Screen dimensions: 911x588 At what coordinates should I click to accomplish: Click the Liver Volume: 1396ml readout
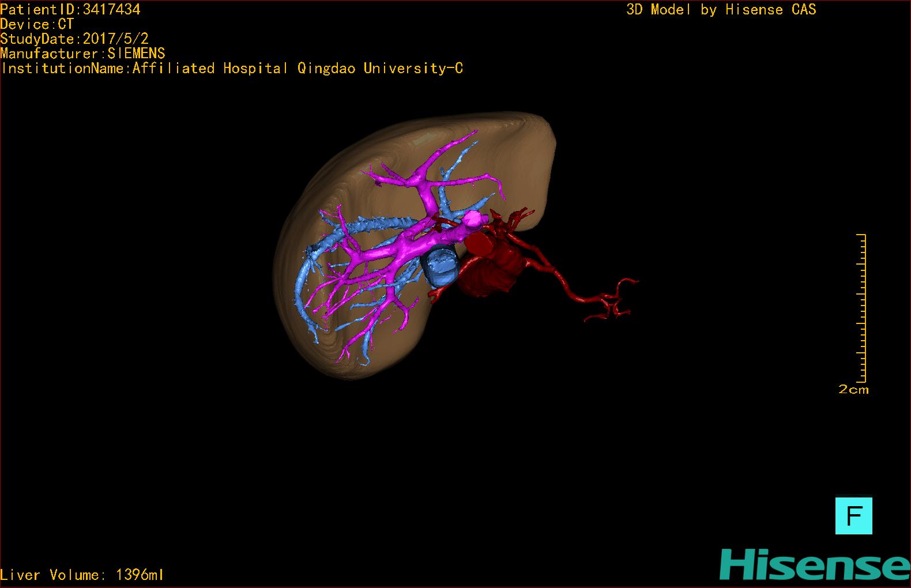(x=82, y=575)
